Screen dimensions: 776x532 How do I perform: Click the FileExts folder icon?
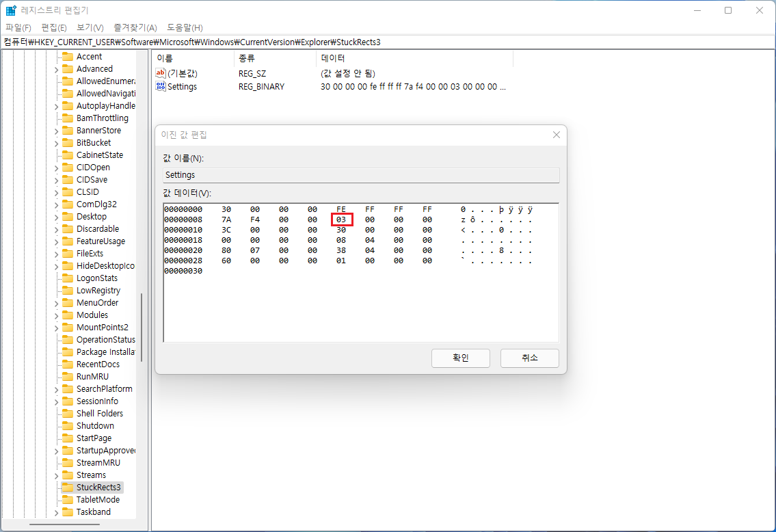coord(67,254)
